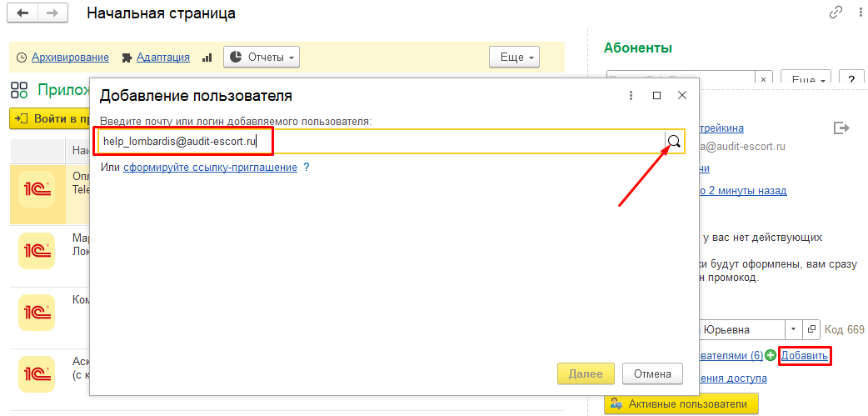The image size is (868, 416).
Task: Open the Отчеты dropdown menu
Action: (262, 57)
